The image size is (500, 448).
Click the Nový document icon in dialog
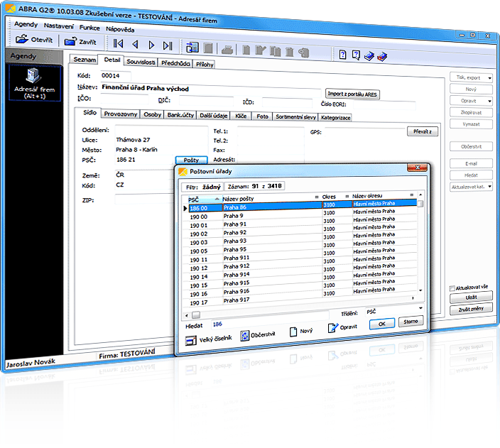click(x=293, y=332)
